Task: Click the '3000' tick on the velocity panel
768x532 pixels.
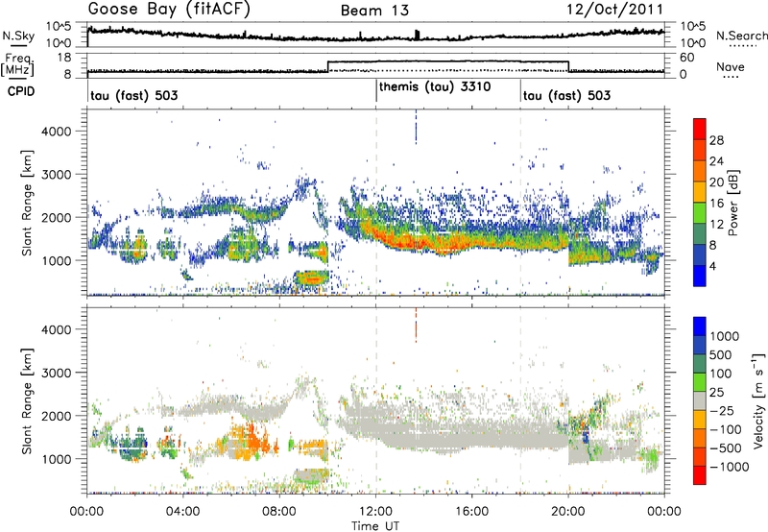Action: (x=56, y=373)
